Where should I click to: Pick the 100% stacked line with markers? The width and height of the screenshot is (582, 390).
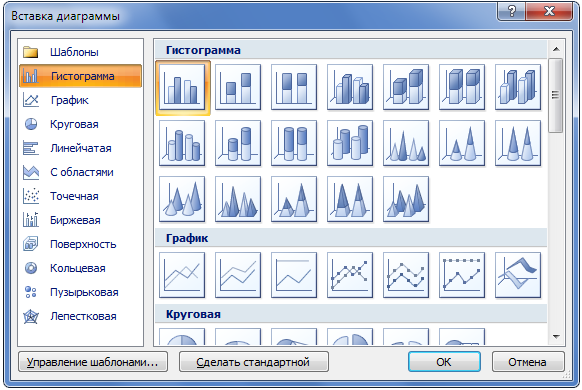tap(462, 275)
